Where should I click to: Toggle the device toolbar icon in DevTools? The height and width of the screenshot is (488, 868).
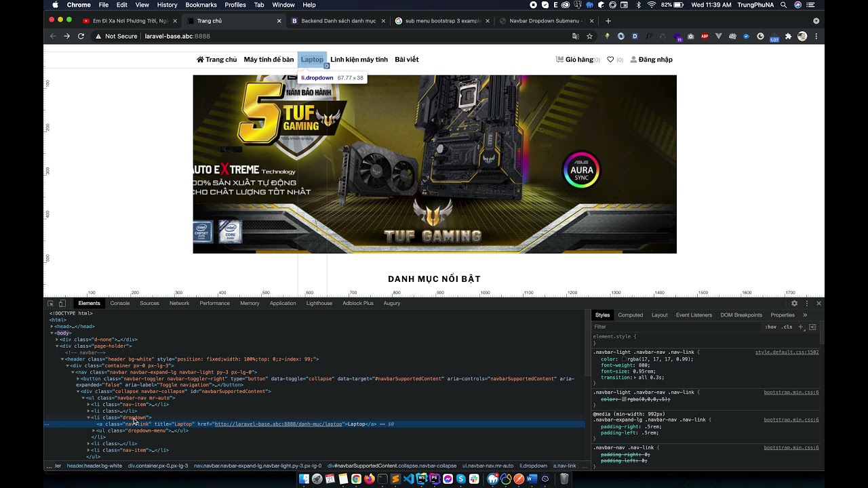(x=62, y=303)
